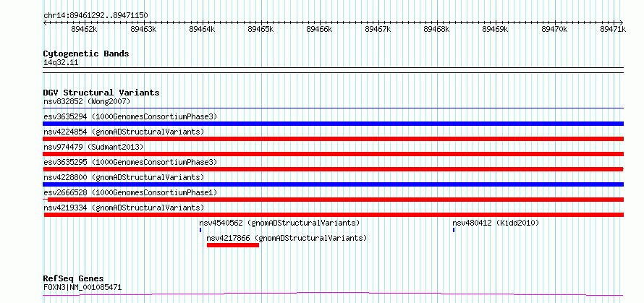Select the 14q32.11 band label
Image resolution: width=644 pixels, height=303 pixels.
pos(61,62)
